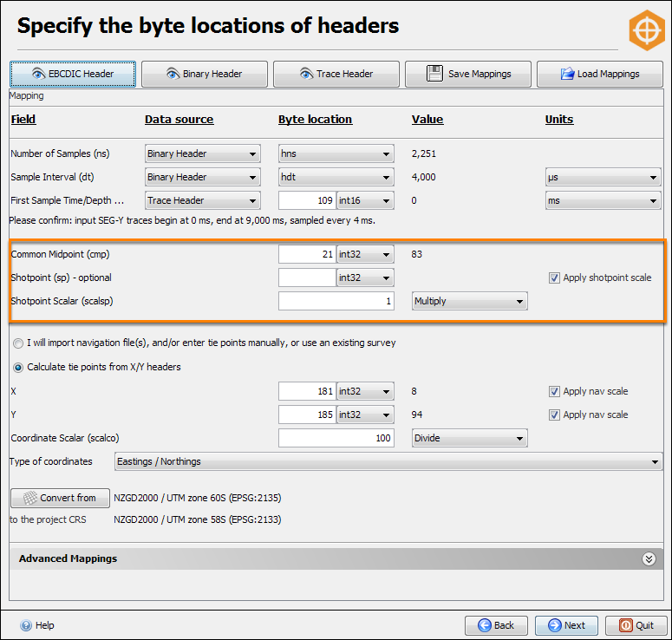Open the Multiply operation dropdown
Viewport: 672px width, 640px height.
point(469,301)
